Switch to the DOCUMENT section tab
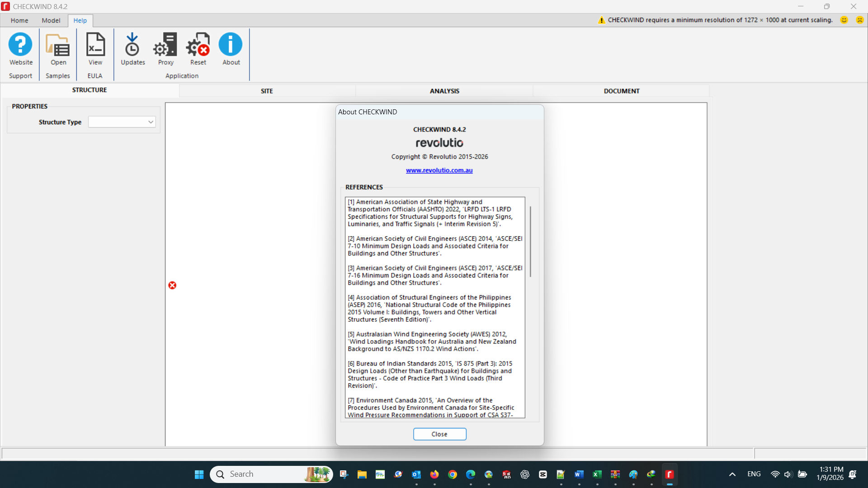 coord(621,91)
